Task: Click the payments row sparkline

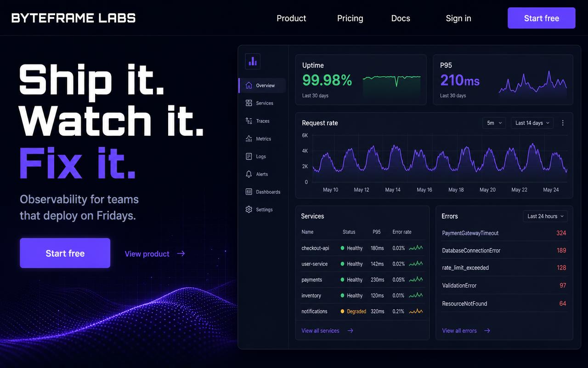Action: [x=416, y=280]
